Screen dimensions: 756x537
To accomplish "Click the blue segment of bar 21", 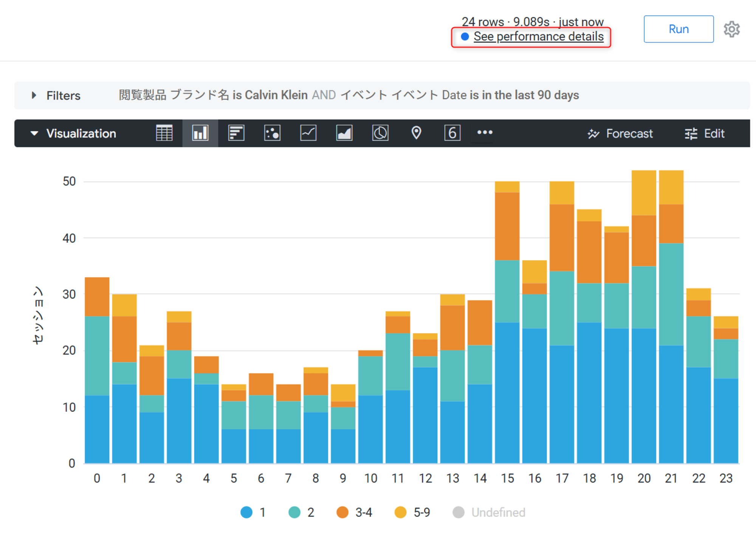I will [671, 404].
